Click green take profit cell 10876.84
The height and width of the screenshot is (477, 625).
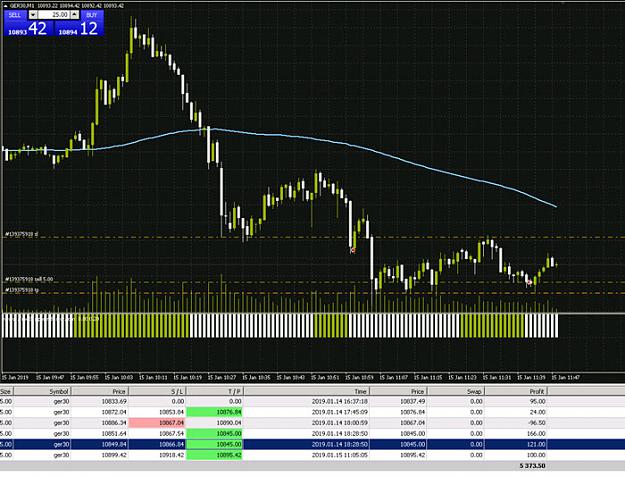pyautogui.click(x=214, y=412)
